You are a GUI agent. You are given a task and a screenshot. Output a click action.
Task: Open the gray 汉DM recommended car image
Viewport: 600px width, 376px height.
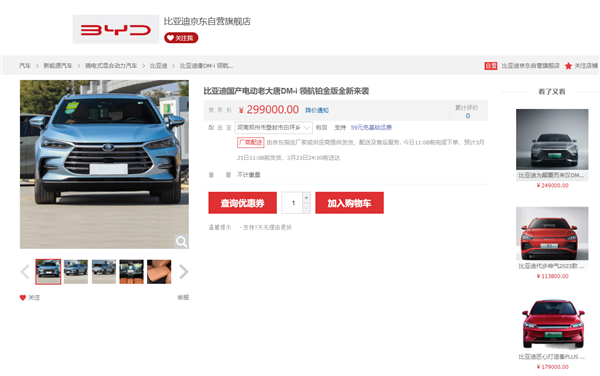(x=552, y=139)
